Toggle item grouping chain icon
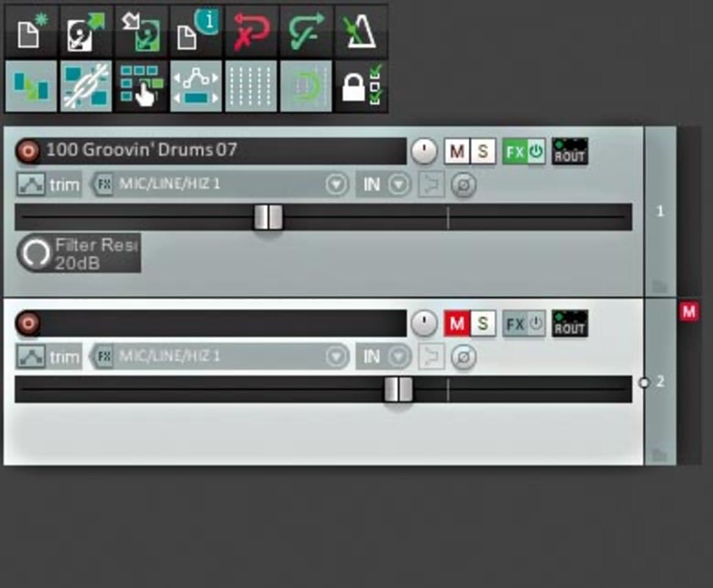Screen dimensions: 713x588 click(x=86, y=87)
